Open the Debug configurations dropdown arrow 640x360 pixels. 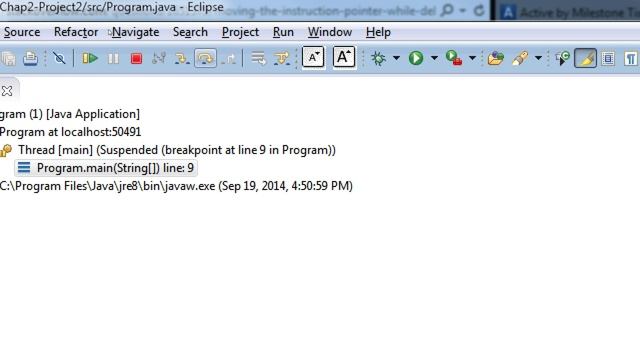click(396, 58)
